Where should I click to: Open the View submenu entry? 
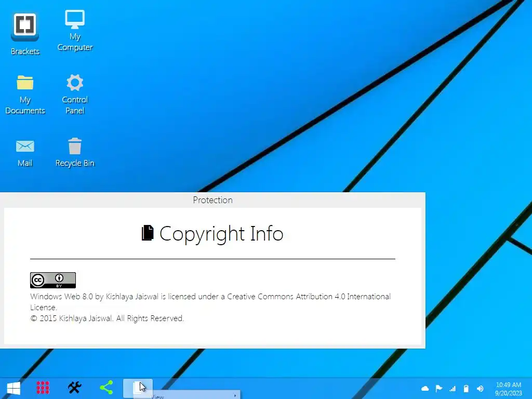point(187,396)
